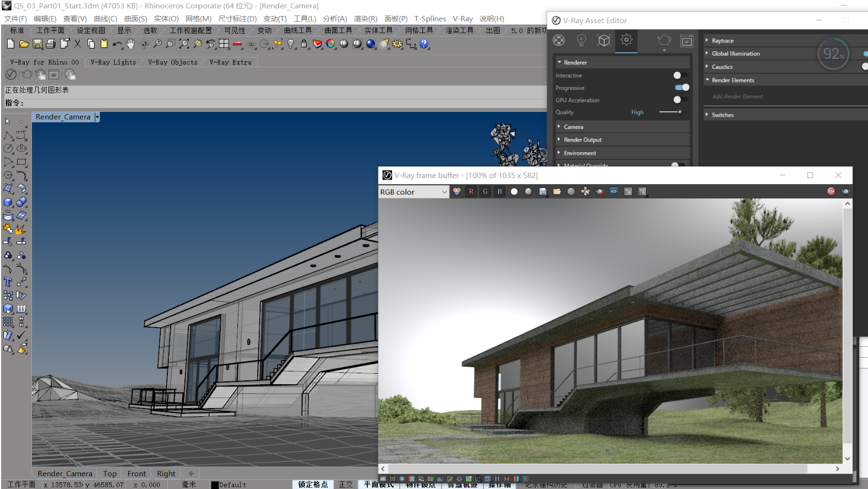
Task: Expand the Raytrace section
Action: point(722,41)
